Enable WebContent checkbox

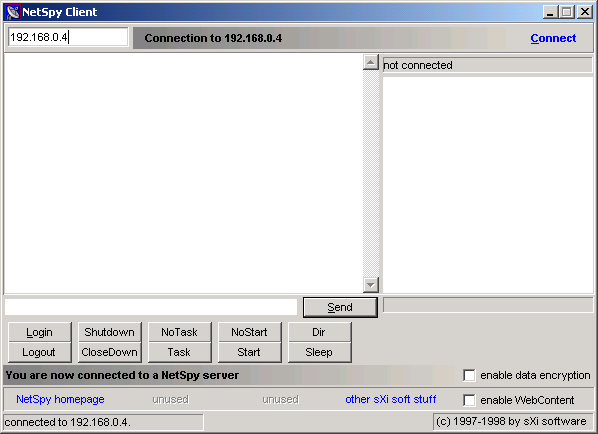pos(469,400)
